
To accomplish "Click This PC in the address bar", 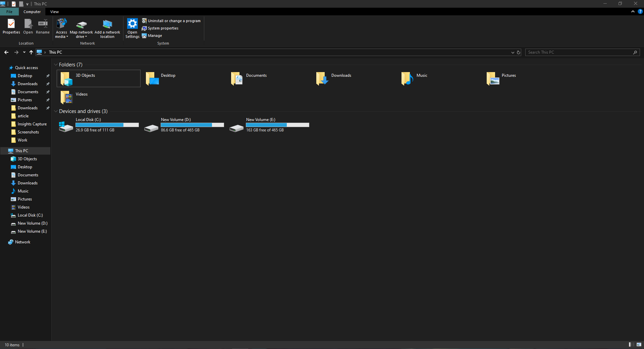I will pyautogui.click(x=55, y=52).
